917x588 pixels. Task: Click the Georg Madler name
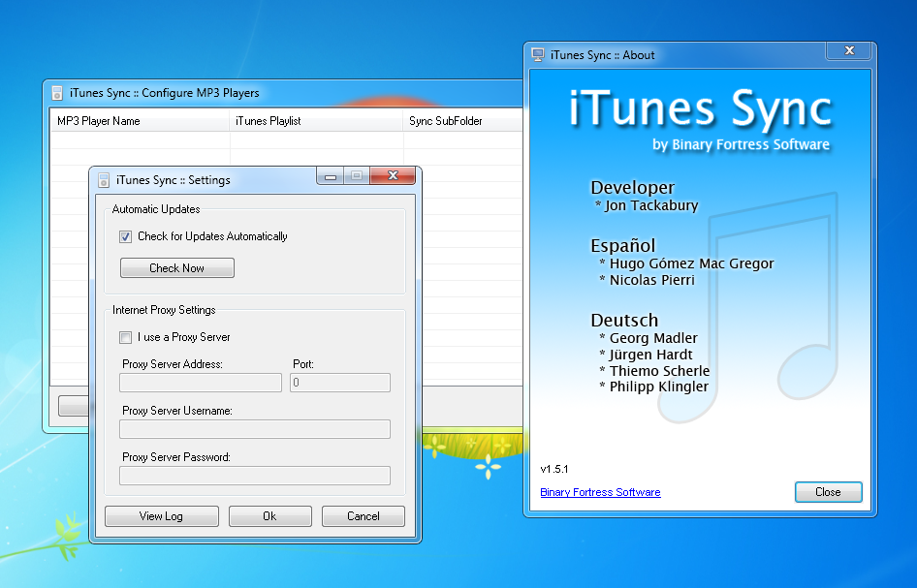tap(653, 338)
